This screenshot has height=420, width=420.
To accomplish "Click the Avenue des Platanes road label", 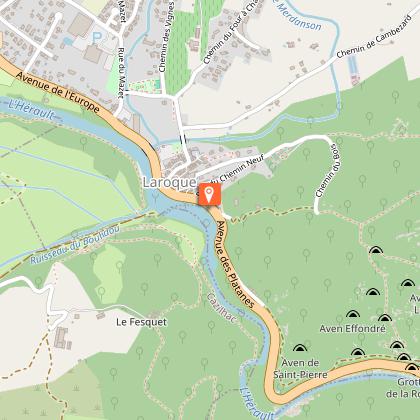I will (x=235, y=264).
